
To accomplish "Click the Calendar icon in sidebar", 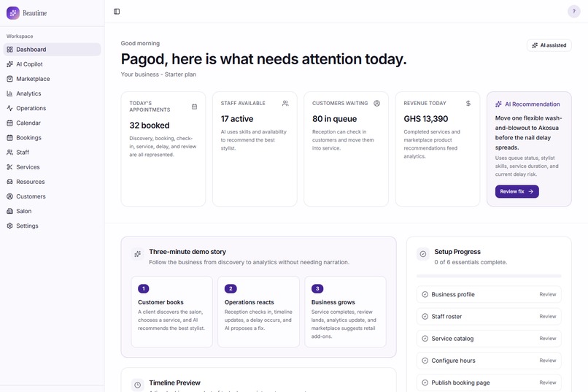I will (9, 123).
